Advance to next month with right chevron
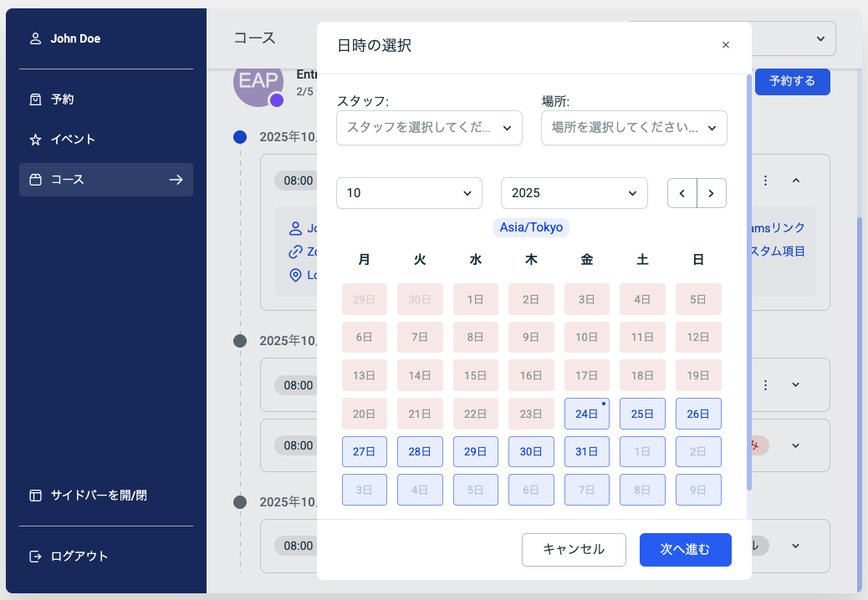The height and width of the screenshot is (600, 868). pyautogui.click(x=712, y=193)
